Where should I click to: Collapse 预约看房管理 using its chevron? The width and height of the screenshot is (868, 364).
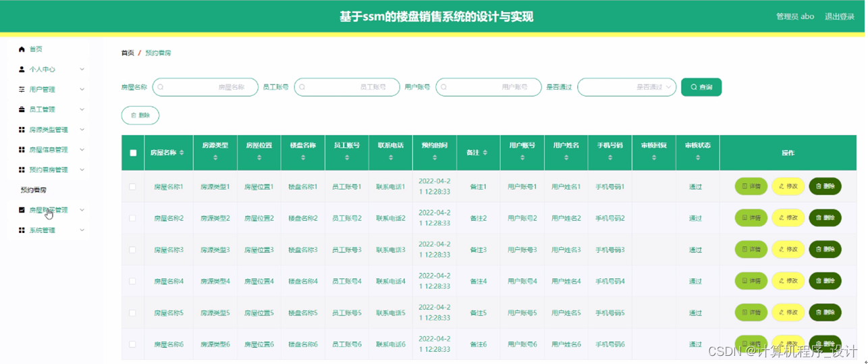82,170
